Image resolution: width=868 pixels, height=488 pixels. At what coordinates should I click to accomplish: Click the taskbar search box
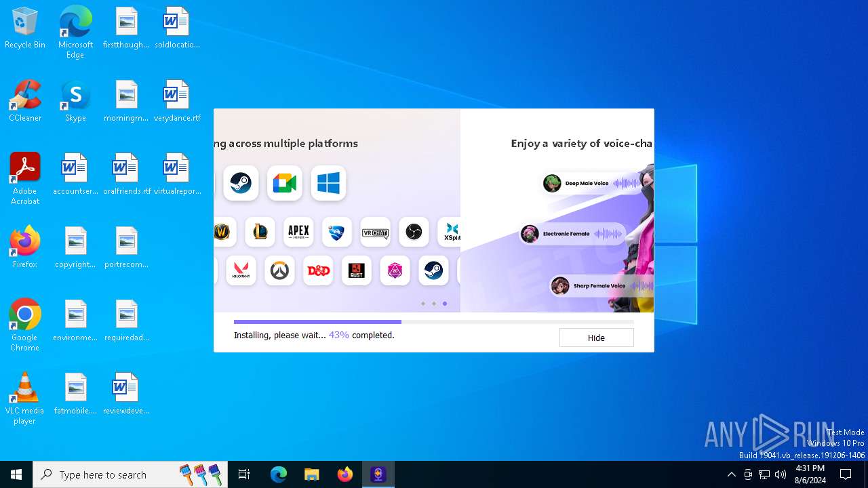[130, 474]
